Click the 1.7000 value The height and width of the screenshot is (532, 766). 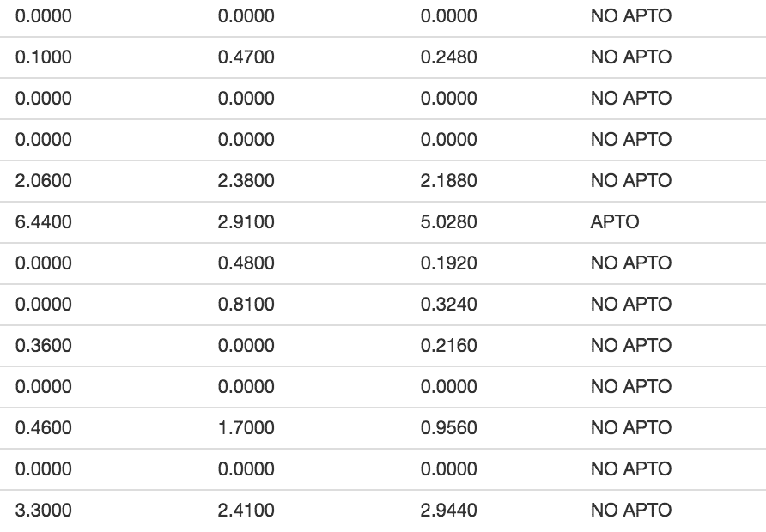[x=246, y=428]
